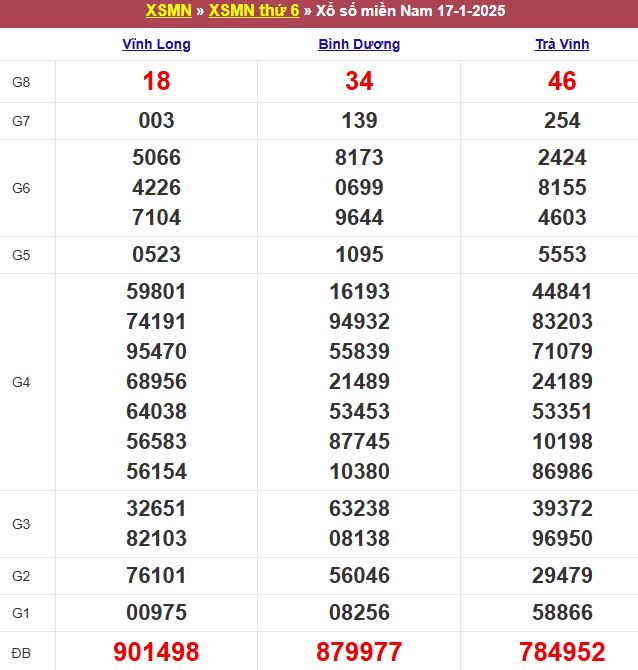638x670 pixels.
Task: Click G5 number 1095
Action: (x=359, y=254)
